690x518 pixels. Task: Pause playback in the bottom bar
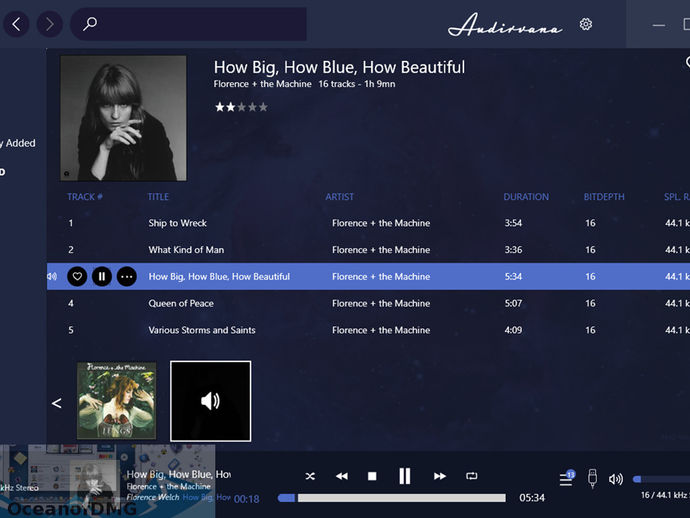click(x=404, y=476)
